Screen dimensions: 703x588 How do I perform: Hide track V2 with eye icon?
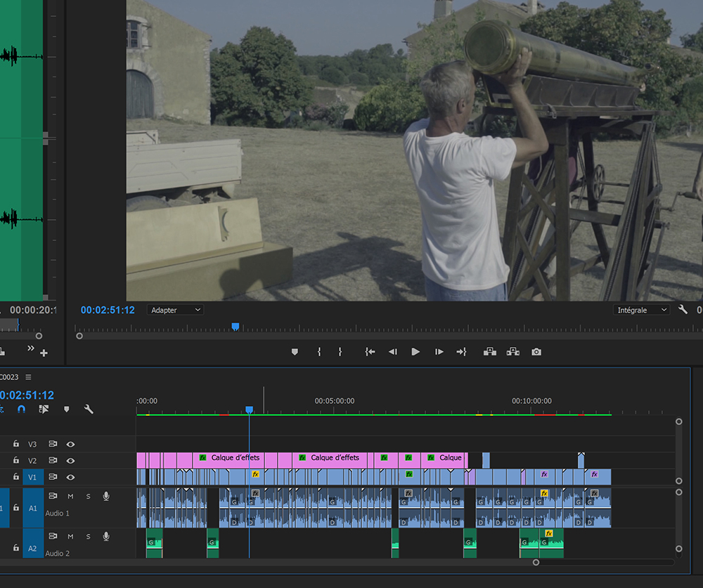click(70, 461)
